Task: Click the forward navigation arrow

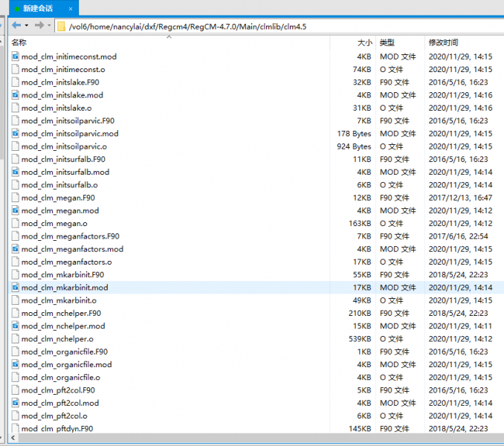Action: (39, 25)
